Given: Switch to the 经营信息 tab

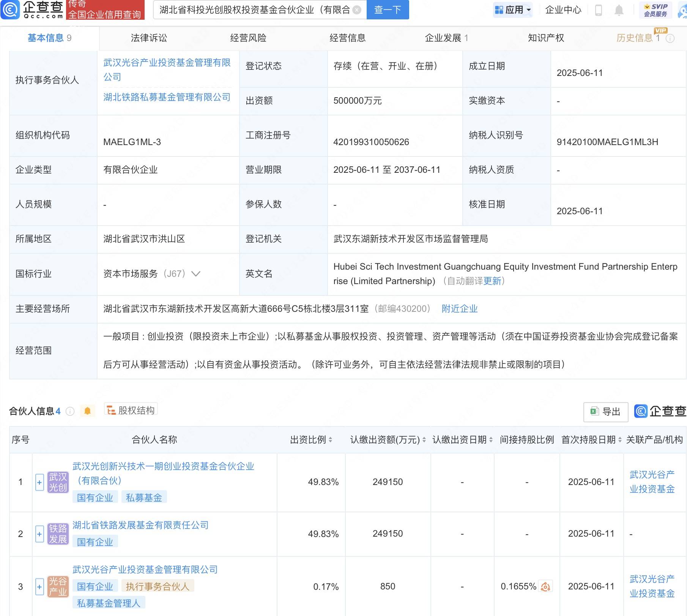Looking at the screenshot, I should [347, 38].
